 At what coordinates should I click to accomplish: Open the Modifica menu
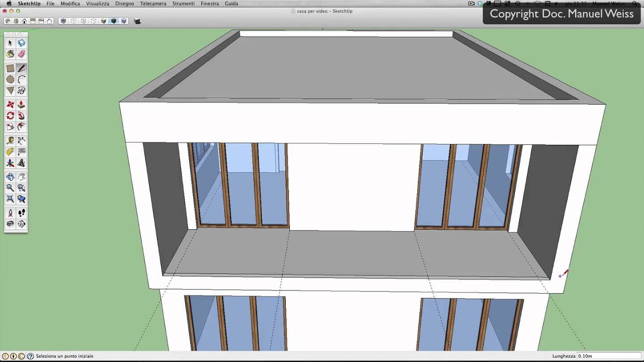(x=70, y=4)
